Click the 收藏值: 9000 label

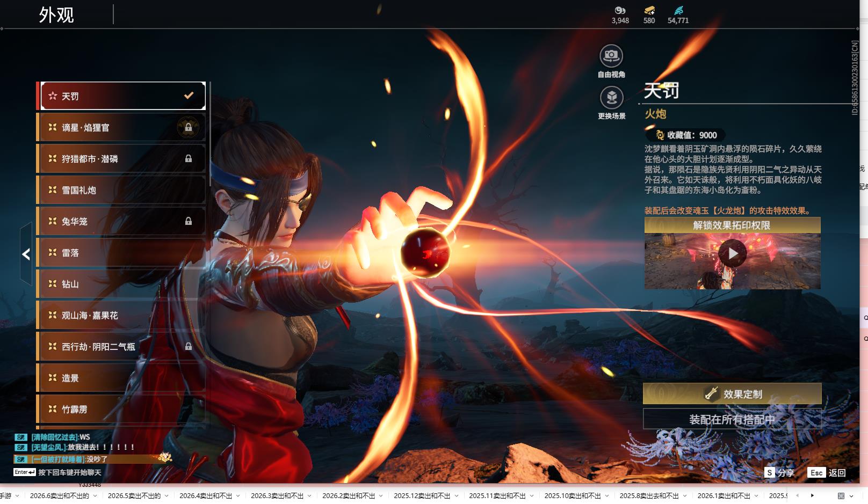692,135
